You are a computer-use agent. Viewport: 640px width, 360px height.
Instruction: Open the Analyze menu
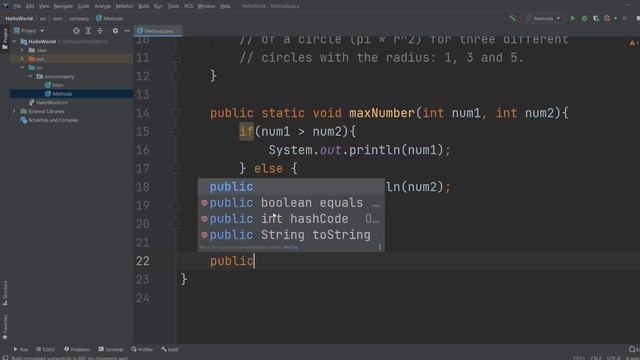[x=102, y=6]
